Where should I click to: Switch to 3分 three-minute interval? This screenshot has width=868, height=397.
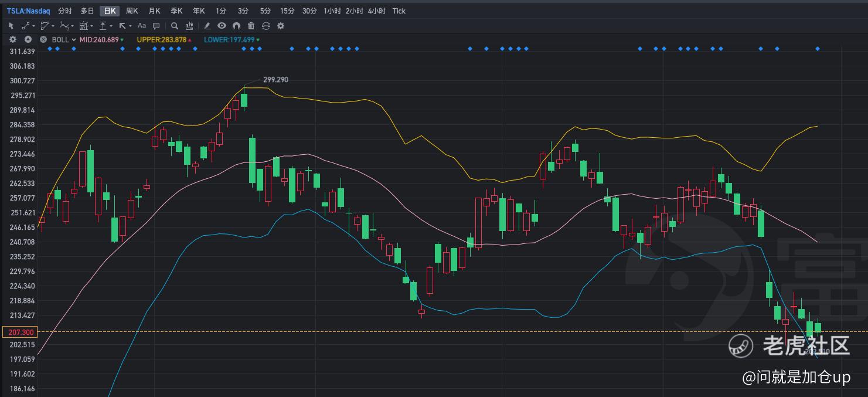pos(243,11)
